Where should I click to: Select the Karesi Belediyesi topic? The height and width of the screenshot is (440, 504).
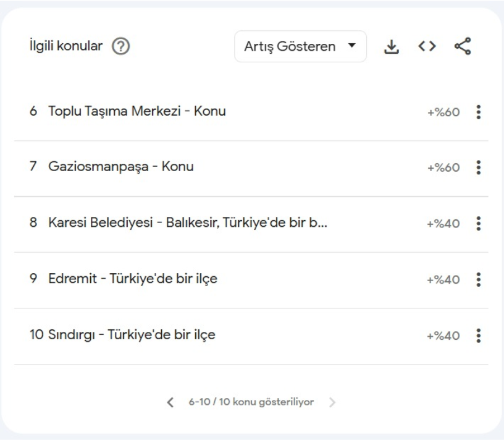[187, 223]
